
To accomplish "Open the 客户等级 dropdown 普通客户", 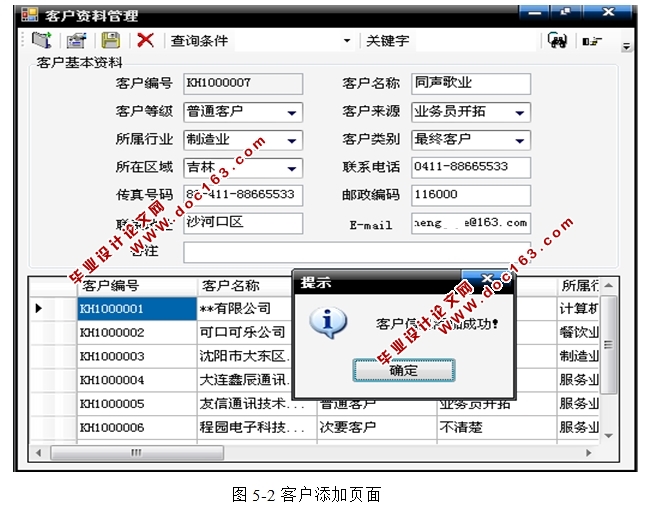I will pos(292,112).
